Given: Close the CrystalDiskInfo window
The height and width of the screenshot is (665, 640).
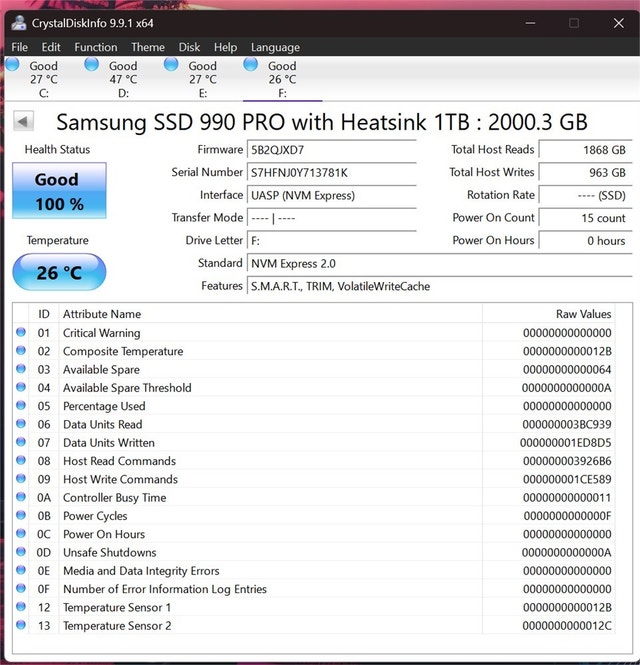Looking at the screenshot, I should (x=619, y=23).
